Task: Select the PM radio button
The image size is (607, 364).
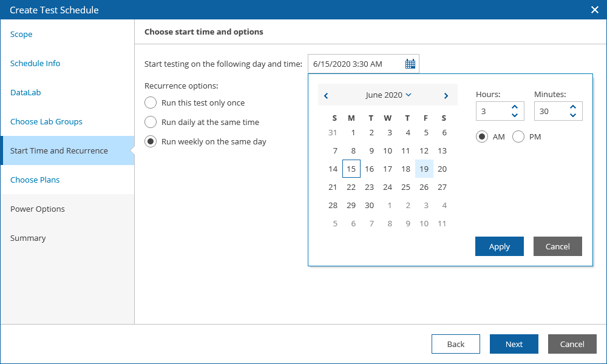Action: (x=518, y=137)
